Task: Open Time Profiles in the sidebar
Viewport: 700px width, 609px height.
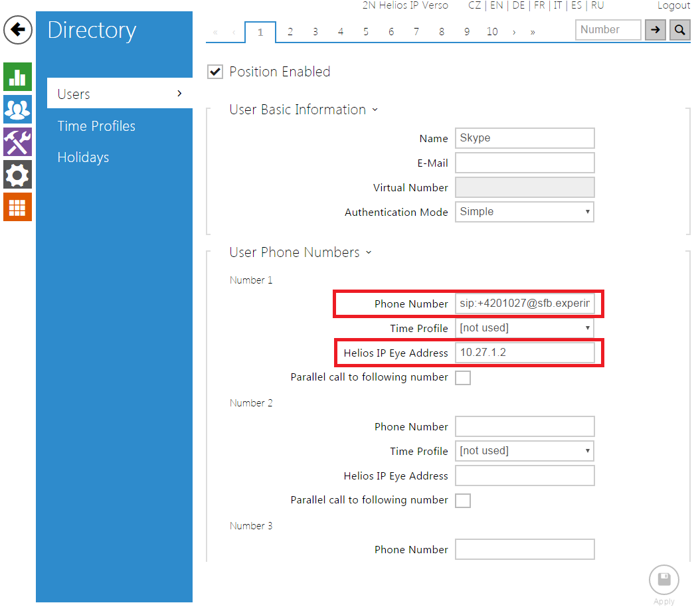Action: click(x=96, y=126)
